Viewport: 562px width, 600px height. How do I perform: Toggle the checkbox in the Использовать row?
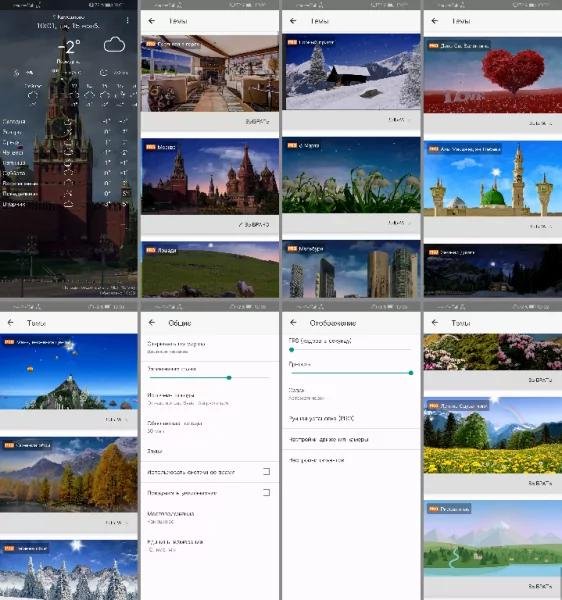(267, 471)
